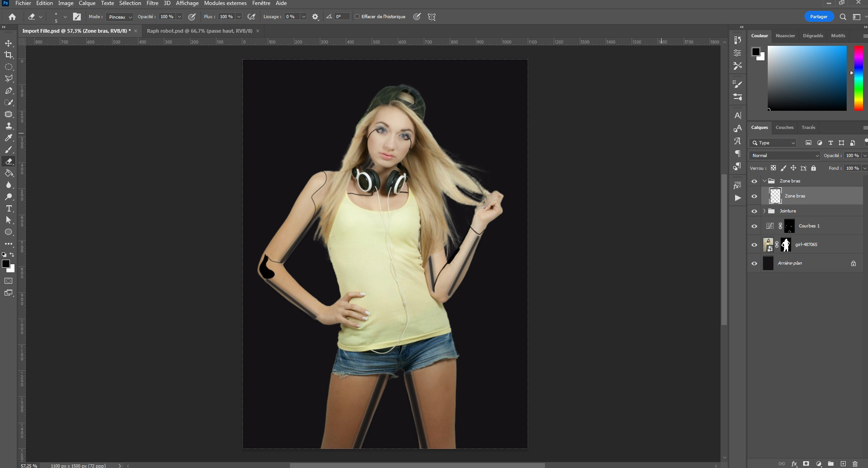Pick a color in the Couleur field
Image resolution: width=868 pixels, height=468 pixels.
tap(807, 78)
